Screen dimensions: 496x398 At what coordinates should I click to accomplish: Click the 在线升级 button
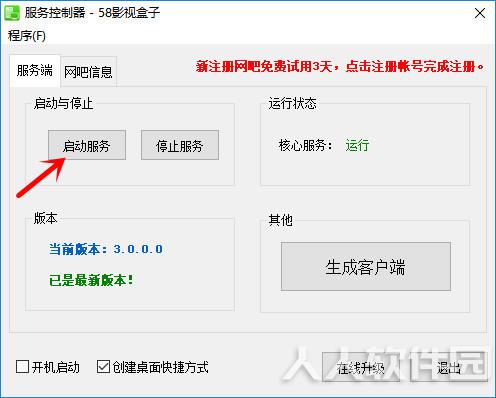tap(361, 367)
